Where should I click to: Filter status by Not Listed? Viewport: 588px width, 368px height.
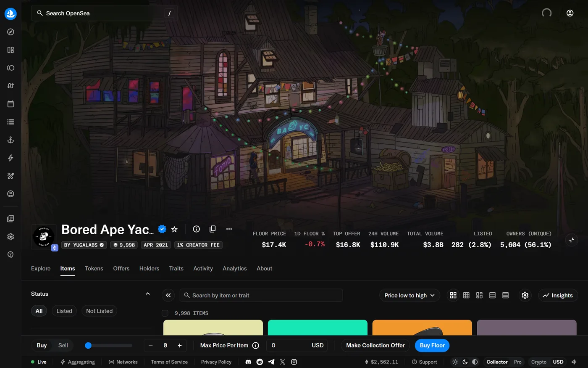100,311
